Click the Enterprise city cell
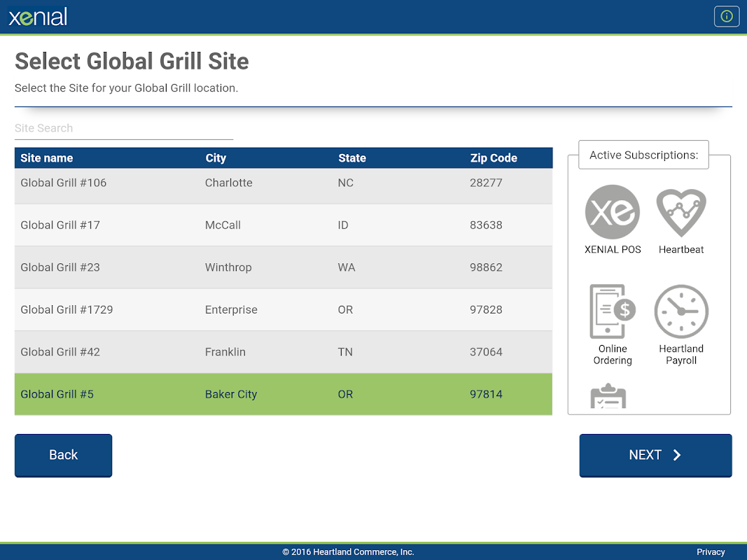Image resolution: width=747 pixels, height=560 pixels. pyautogui.click(x=231, y=310)
